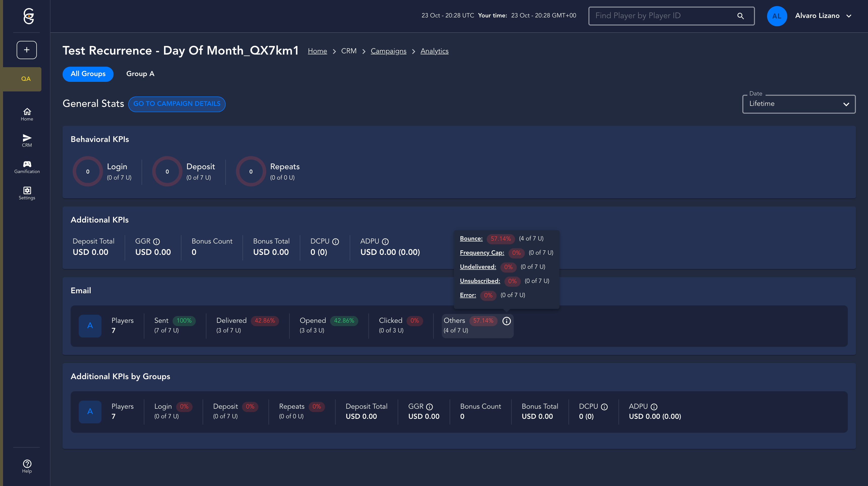
Task: Focus the Find Player by ID field
Action: (660, 16)
